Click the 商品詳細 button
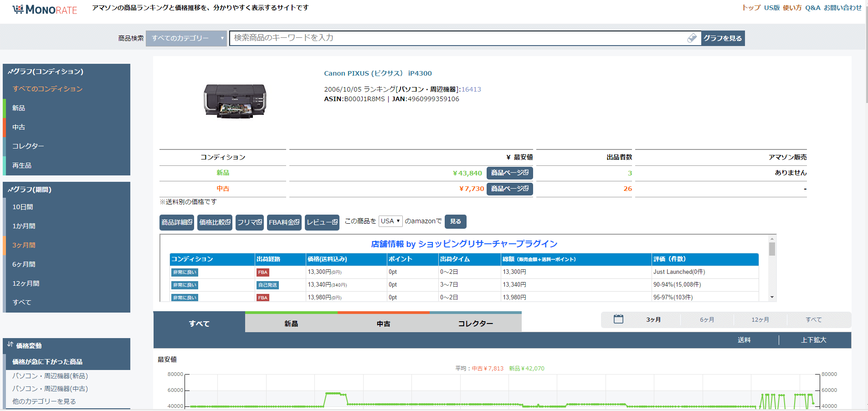 tap(177, 222)
